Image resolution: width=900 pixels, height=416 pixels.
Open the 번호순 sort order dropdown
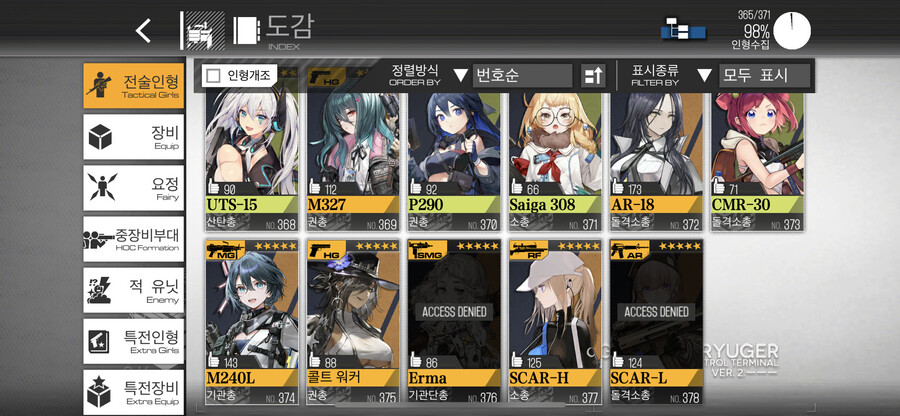[522, 76]
